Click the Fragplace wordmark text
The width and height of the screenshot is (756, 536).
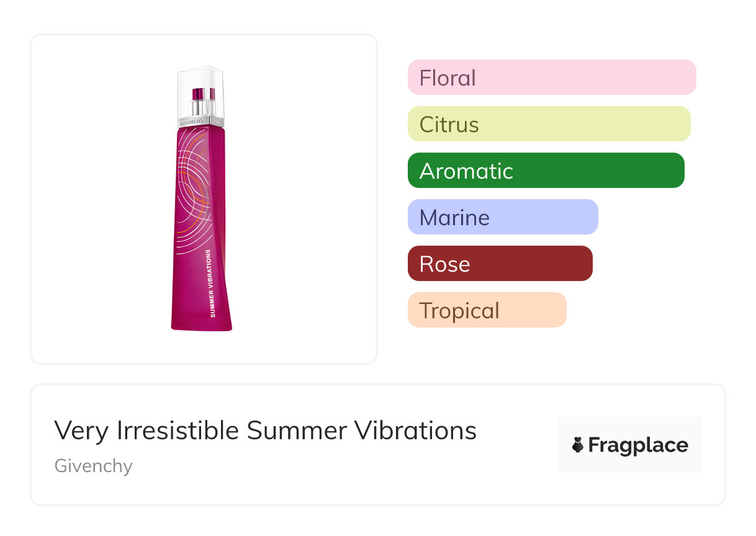click(x=638, y=445)
